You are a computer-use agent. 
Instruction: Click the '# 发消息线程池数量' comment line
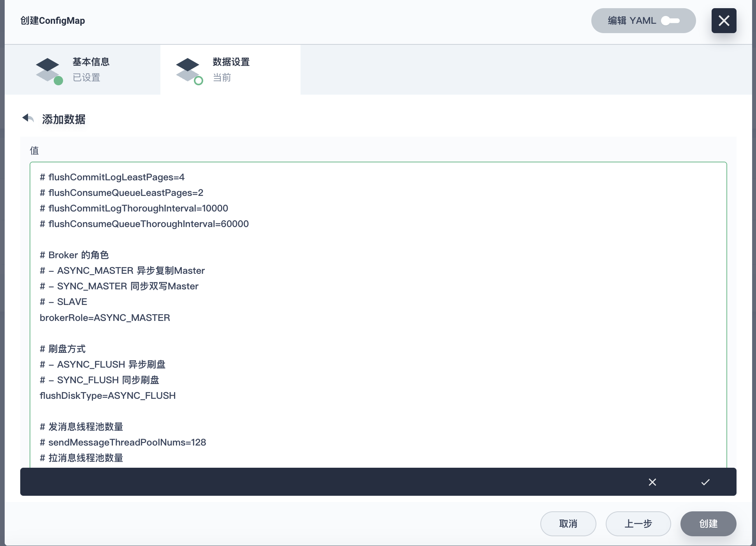[x=81, y=427]
